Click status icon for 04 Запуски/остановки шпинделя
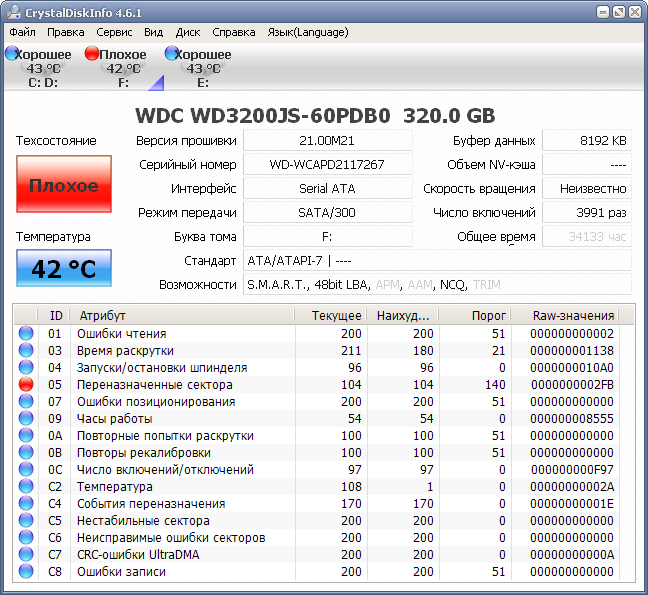The height and width of the screenshot is (595, 648). pyautogui.click(x=26, y=367)
